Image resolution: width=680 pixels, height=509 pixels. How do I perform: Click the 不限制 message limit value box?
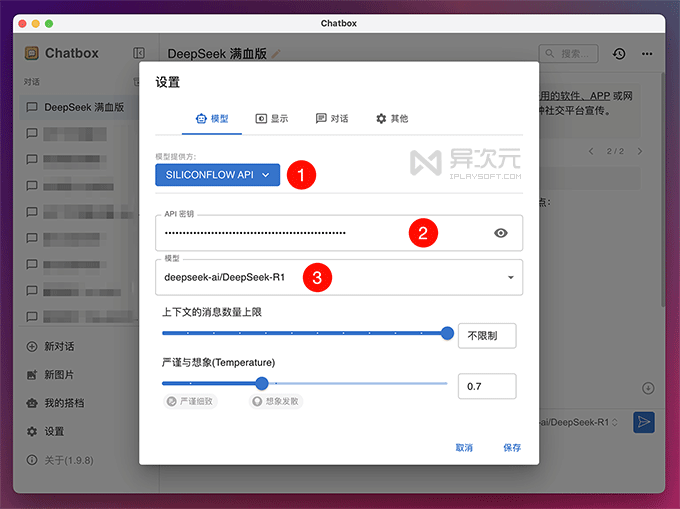click(487, 336)
